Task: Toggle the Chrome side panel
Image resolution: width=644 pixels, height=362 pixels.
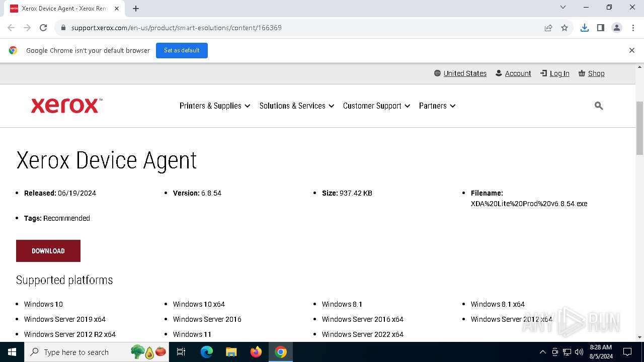Action: (x=600, y=28)
